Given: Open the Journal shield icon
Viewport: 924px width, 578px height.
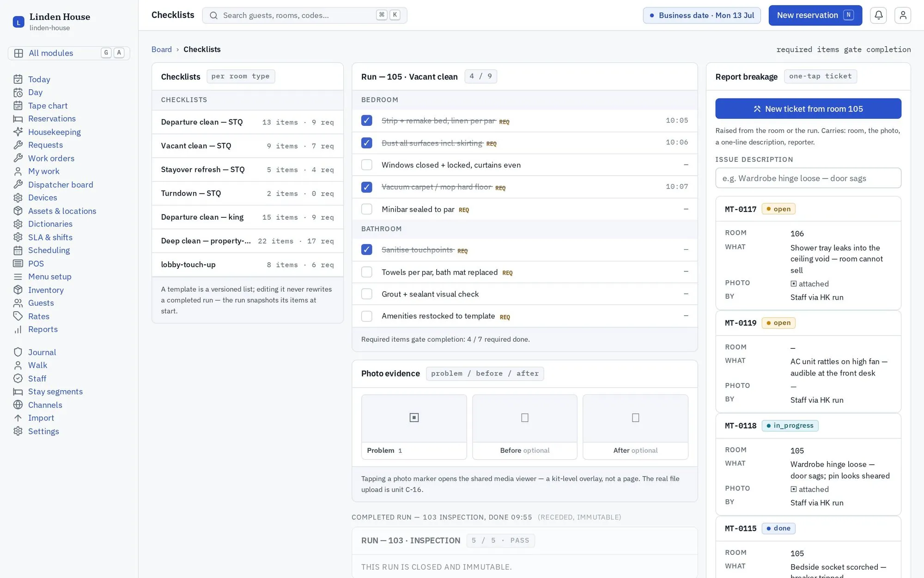Looking at the screenshot, I should [x=18, y=352].
